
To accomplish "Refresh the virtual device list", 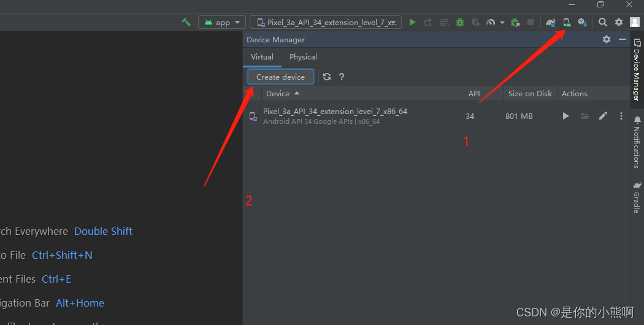I will pos(327,77).
